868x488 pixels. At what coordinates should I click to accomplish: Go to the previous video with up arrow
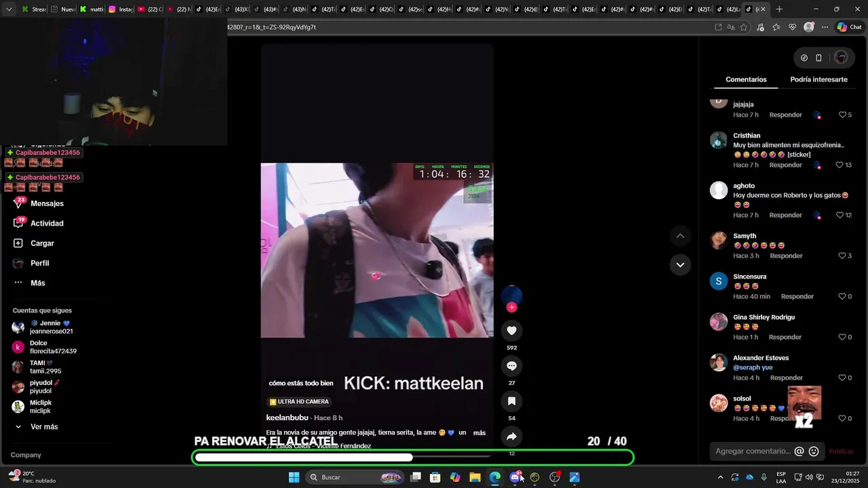tap(680, 236)
